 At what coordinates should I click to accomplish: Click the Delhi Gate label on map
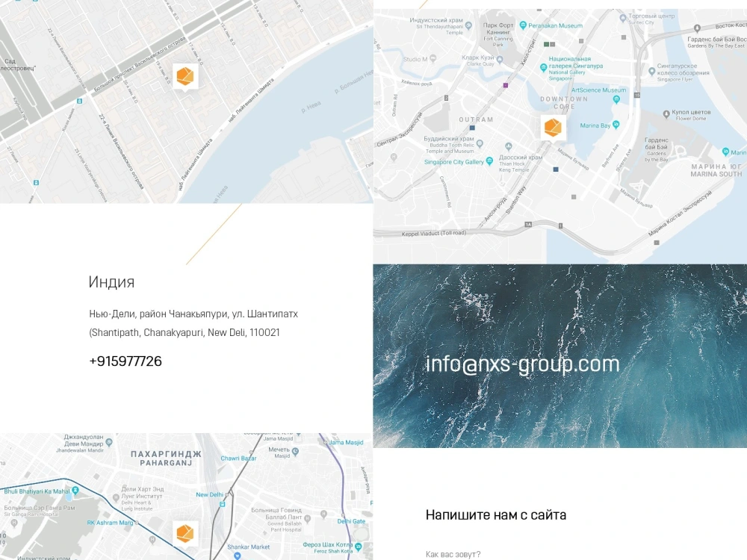point(351,521)
